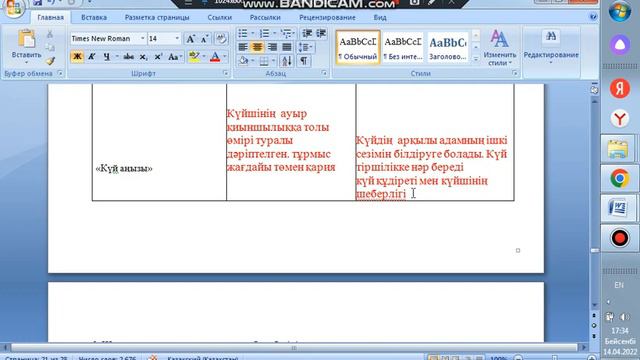
Task: Toggle superscript x² formatting
Action: [x=158, y=57]
